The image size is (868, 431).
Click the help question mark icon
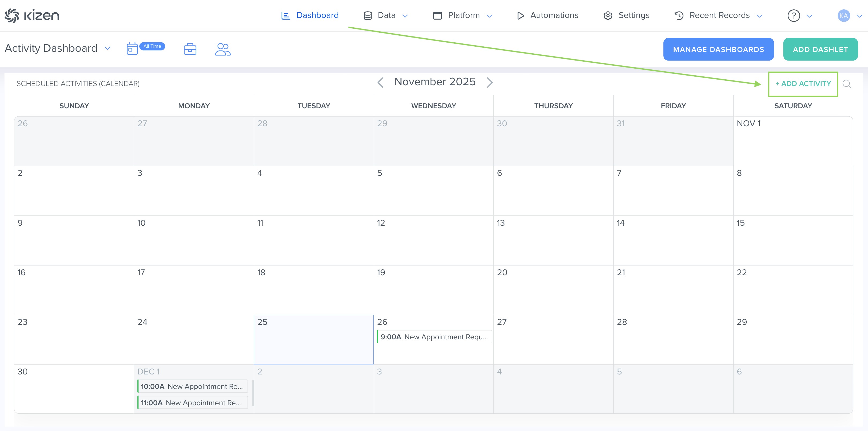pos(793,16)
